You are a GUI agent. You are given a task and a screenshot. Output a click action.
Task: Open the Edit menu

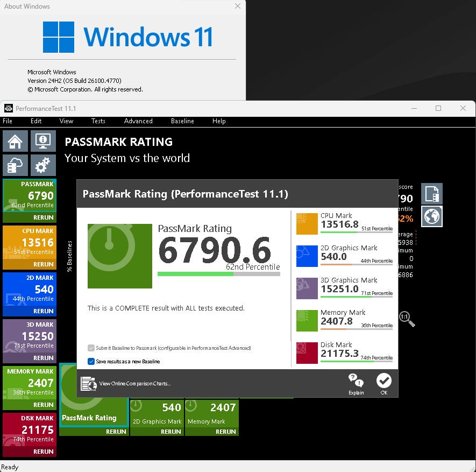point(36,121)
